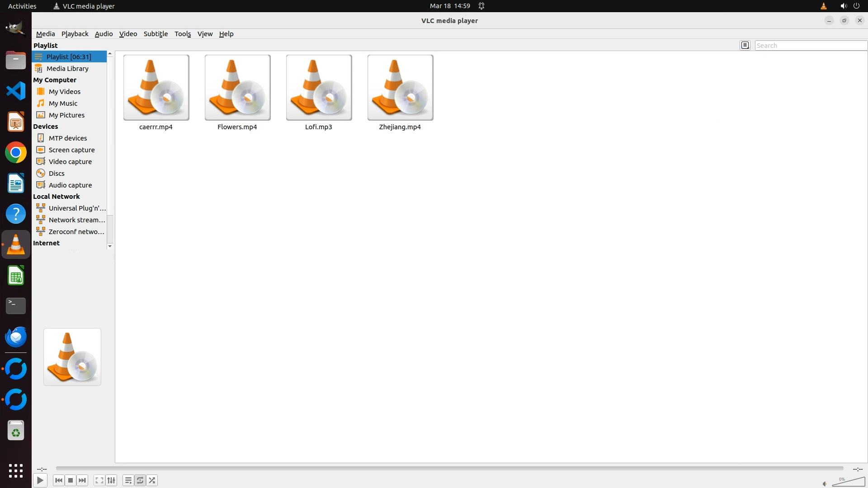Open the Media menu

45,34
